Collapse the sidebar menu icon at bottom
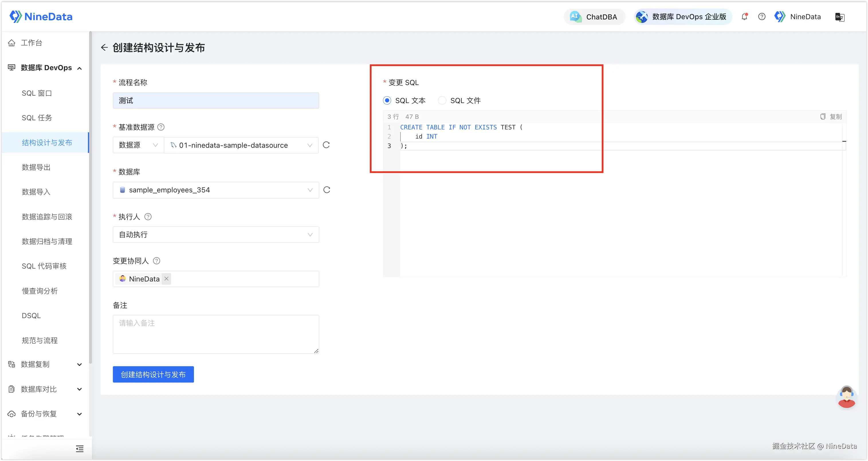The image size is (868, 461). pos(80,448)
